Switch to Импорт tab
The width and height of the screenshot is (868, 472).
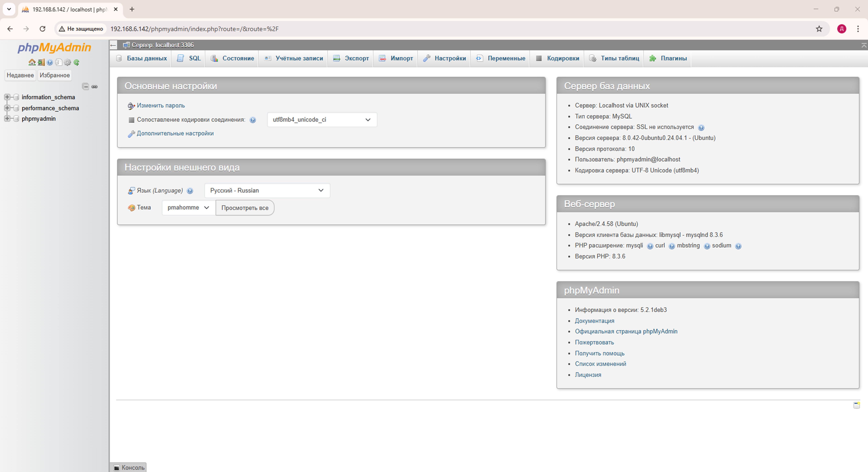click(396, 58)
